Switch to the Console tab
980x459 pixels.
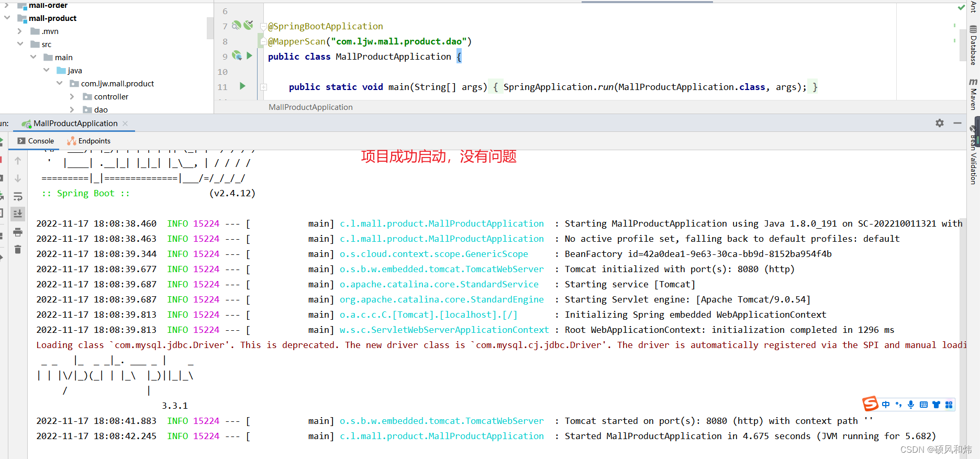point(36,141)
